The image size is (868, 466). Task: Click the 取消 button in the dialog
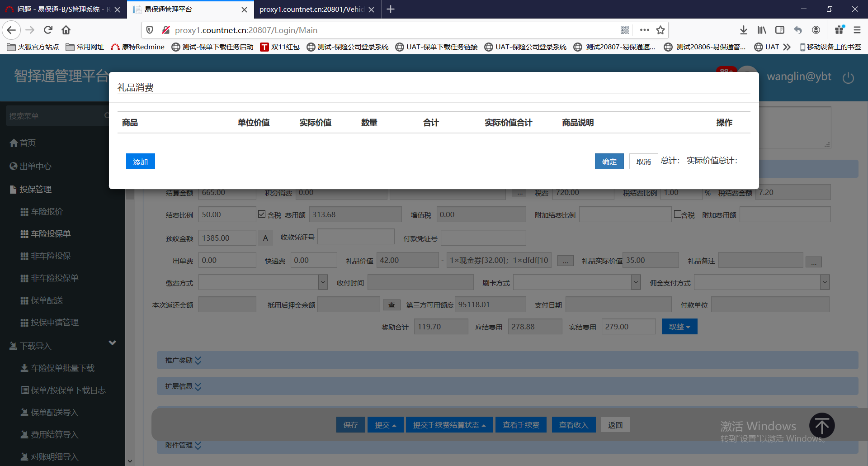point(643,162)
